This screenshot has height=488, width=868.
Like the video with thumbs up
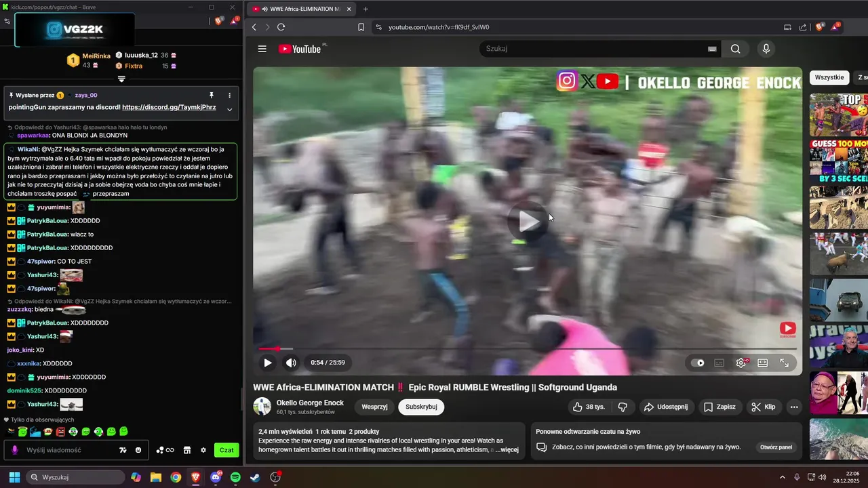588,407
